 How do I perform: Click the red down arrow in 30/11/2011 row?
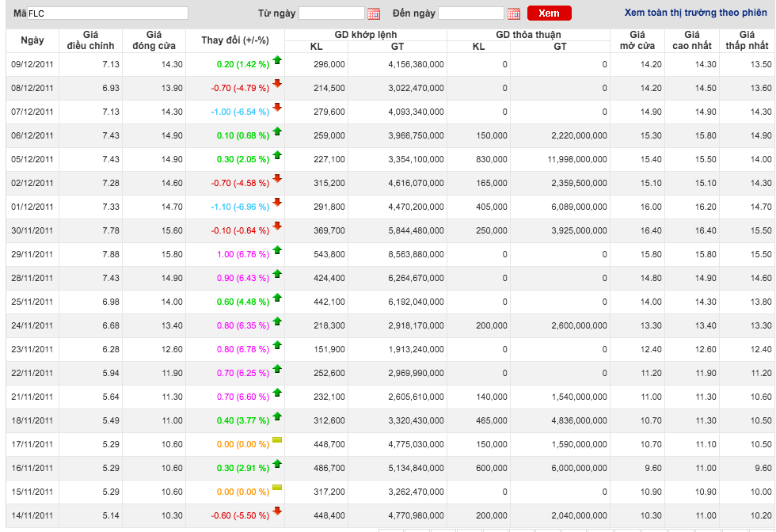tap(277, 226)
